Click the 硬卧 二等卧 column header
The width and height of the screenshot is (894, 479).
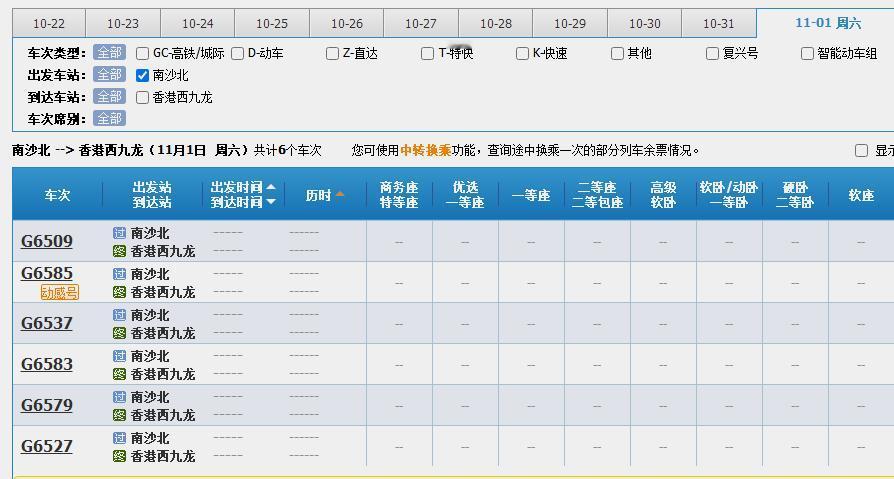pos(795,194)
